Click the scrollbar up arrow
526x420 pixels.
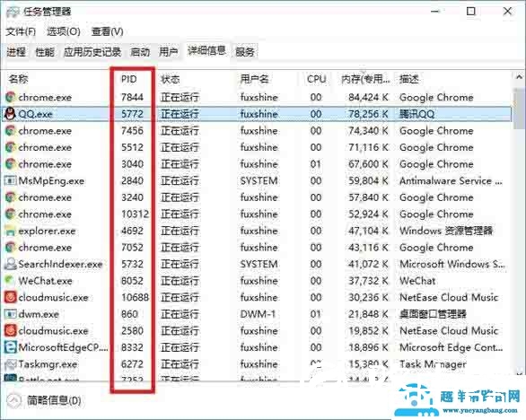[519, 77]
